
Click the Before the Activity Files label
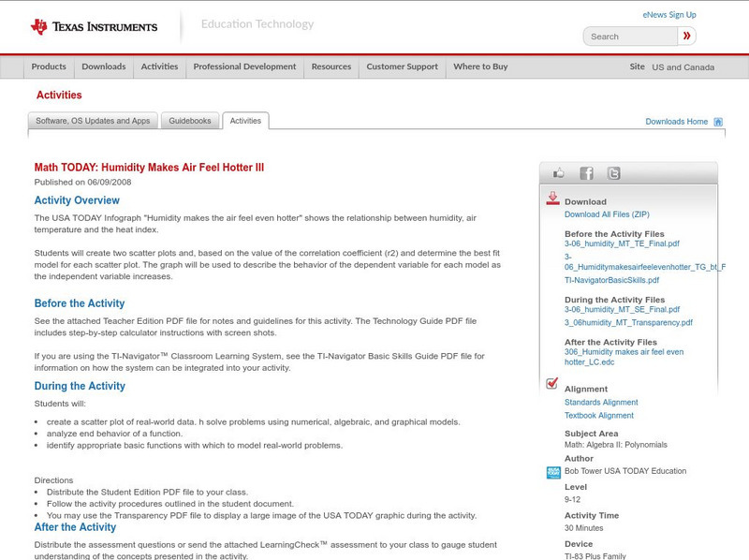click(x=614, y=234)
